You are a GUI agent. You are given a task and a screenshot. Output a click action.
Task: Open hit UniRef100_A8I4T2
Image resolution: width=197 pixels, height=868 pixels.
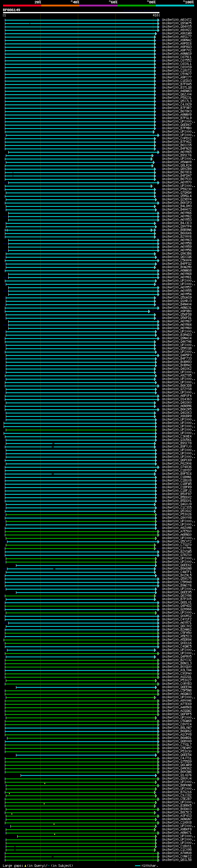tap(177, 20)
